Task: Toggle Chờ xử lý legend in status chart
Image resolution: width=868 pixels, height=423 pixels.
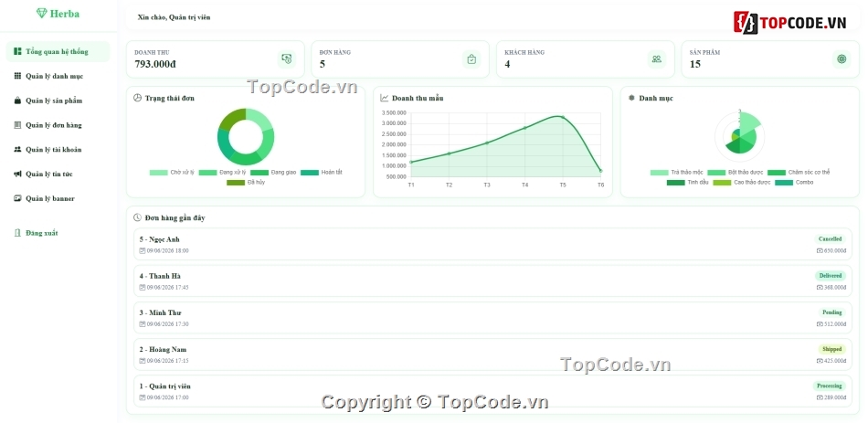Action: coord(172,172)
